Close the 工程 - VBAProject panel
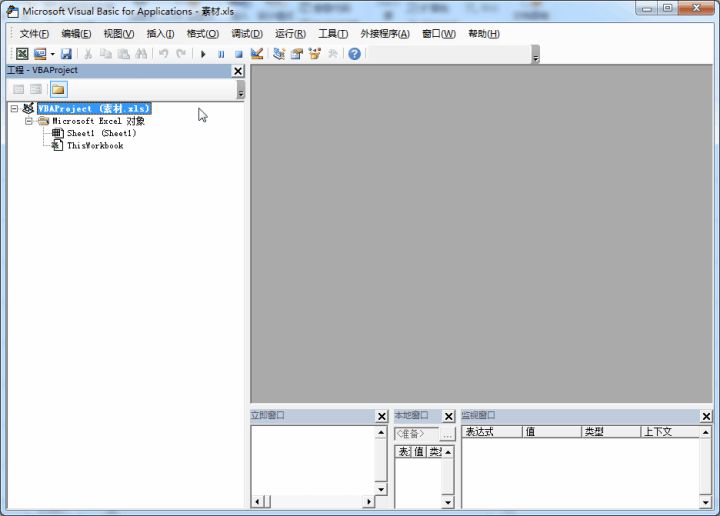 pyautogui.click(x=238, y=71)
